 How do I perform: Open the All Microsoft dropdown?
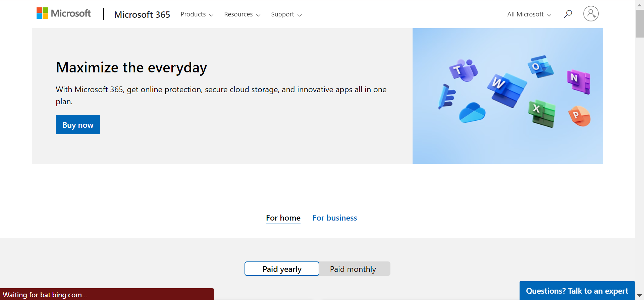point(529,14)
